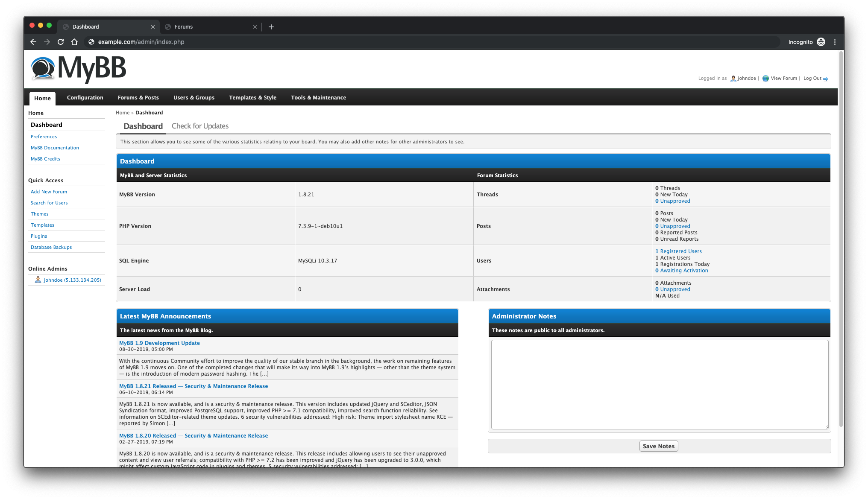Toggle Configuration navigation menu
The width and height of the screenshot is (868, 499).
pos(85,97)
